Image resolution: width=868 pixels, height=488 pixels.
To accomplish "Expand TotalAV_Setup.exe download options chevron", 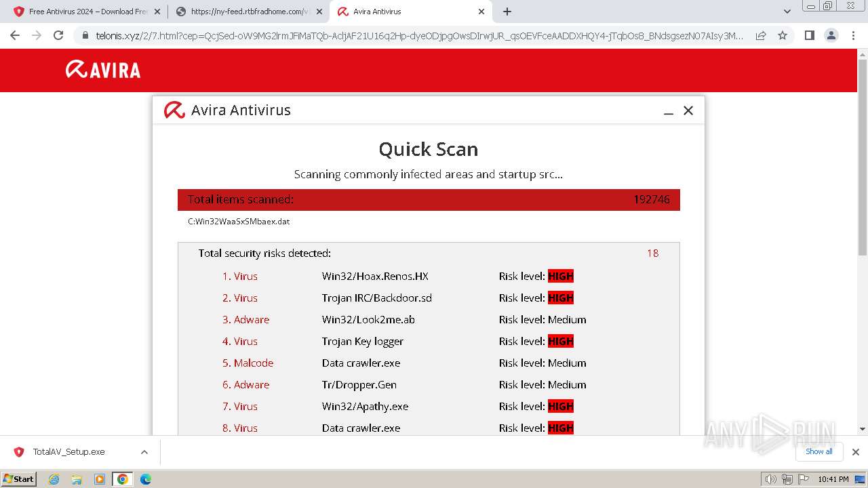I will coord(144,452).
